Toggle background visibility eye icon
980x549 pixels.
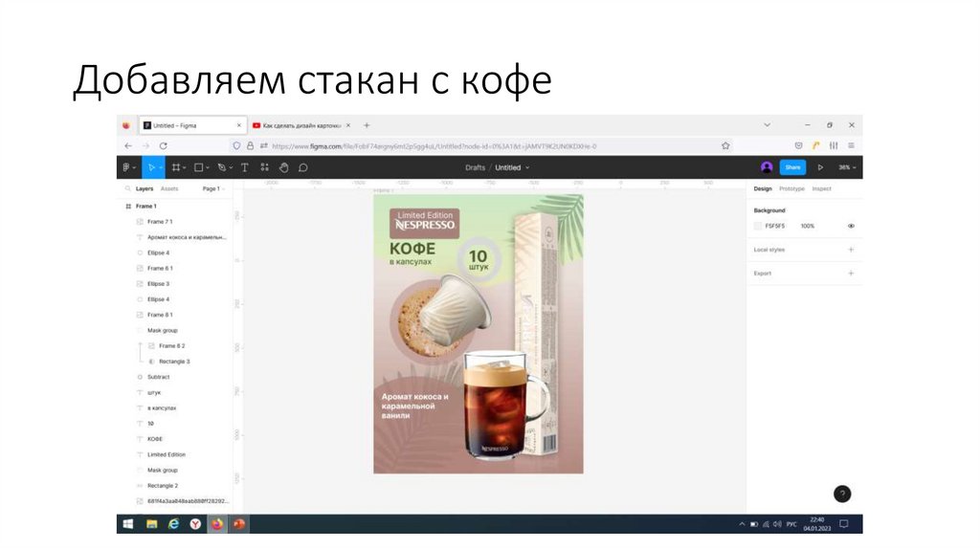(x=851, y=226)
